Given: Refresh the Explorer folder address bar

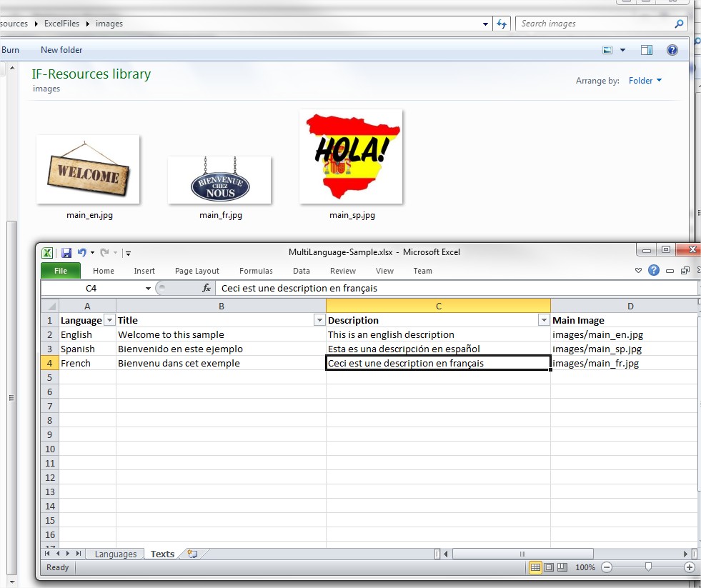Looking at the screenshot, I should click(502, 24).
